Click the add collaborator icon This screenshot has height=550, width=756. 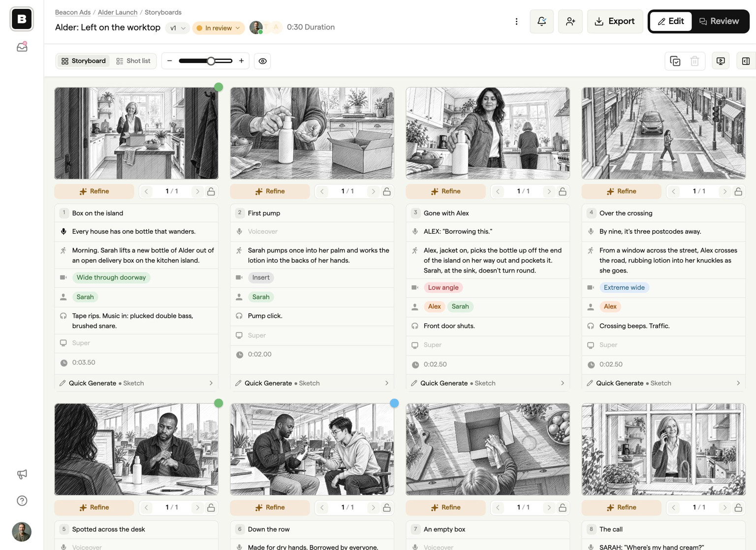pyautogui.click(x=570, y=22)
